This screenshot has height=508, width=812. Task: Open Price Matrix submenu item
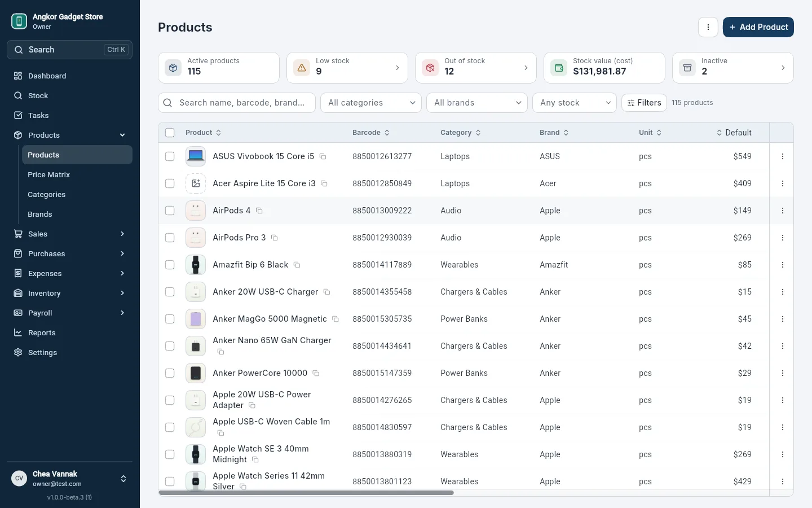click(77, 174)
